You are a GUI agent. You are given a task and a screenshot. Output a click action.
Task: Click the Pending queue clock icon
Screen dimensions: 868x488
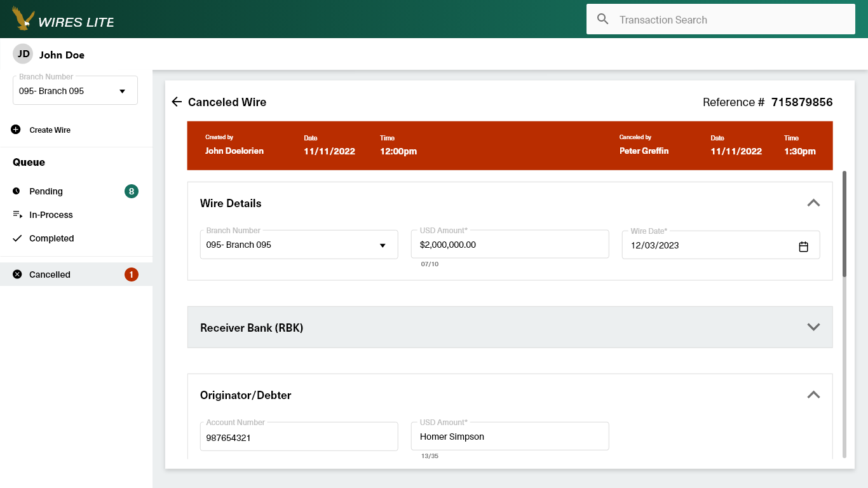pos(17,191)
